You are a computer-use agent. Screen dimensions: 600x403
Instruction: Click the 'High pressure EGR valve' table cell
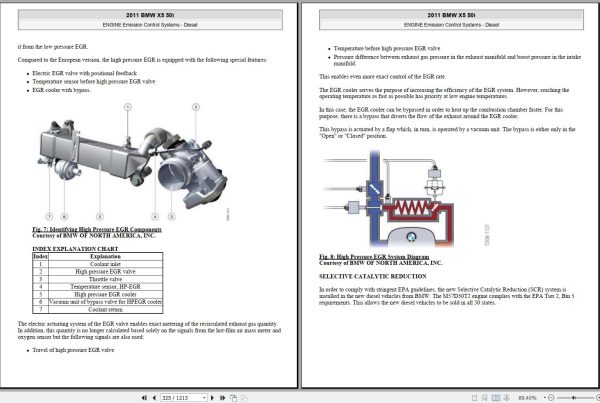[105, 271]
